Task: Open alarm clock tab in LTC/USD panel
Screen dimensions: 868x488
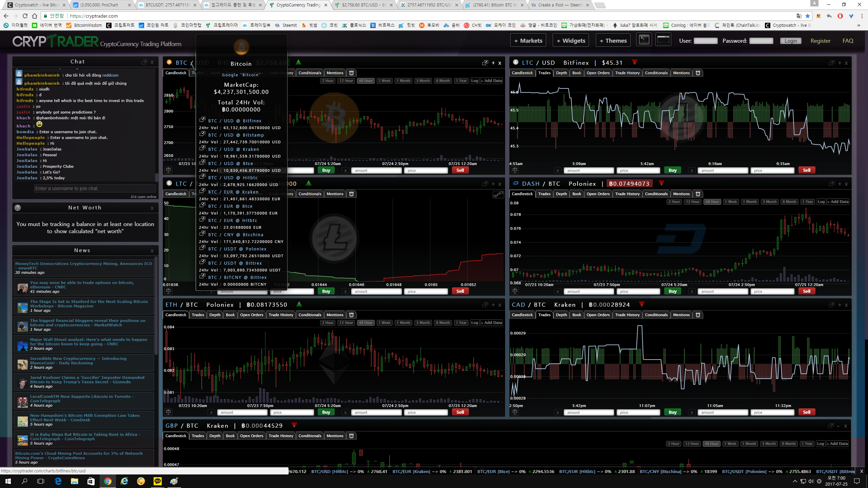Action: click(x=698, y=73)
